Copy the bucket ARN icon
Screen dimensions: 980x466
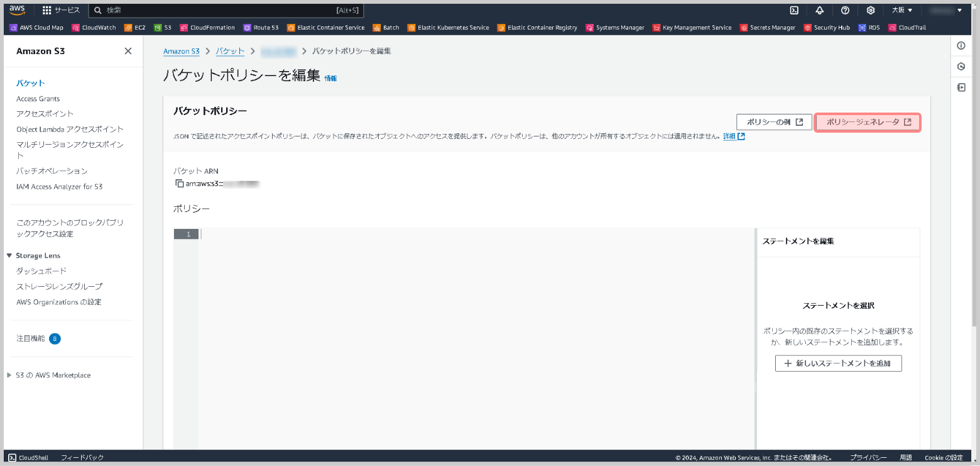[x=180, y=184]
